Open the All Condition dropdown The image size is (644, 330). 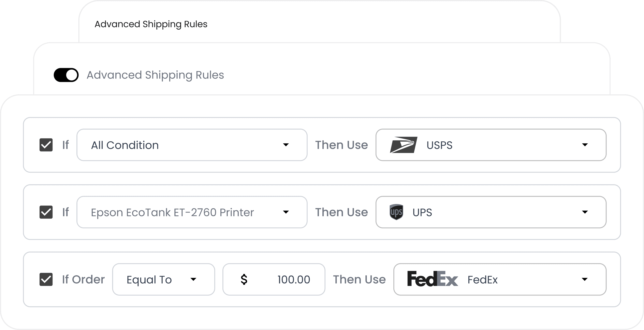click(x=192, y=145)
